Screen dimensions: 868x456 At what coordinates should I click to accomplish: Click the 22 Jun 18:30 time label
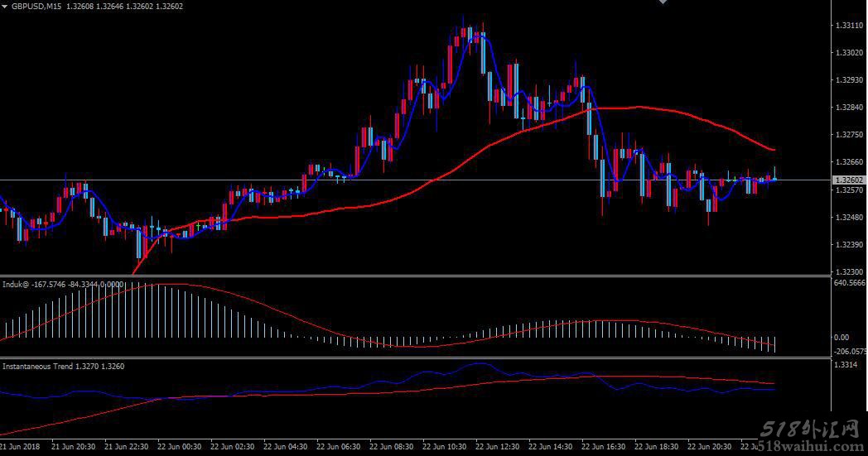click(x=657, y=447)
